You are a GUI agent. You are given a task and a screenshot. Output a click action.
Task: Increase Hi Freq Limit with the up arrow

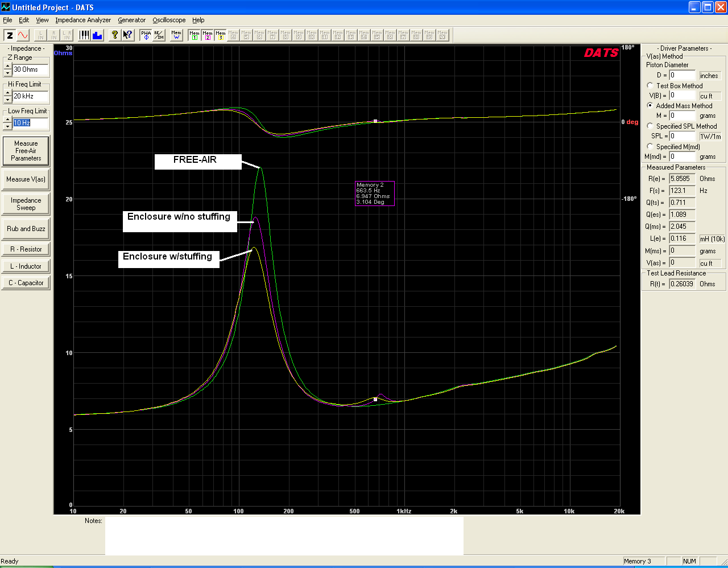[8, 93]
